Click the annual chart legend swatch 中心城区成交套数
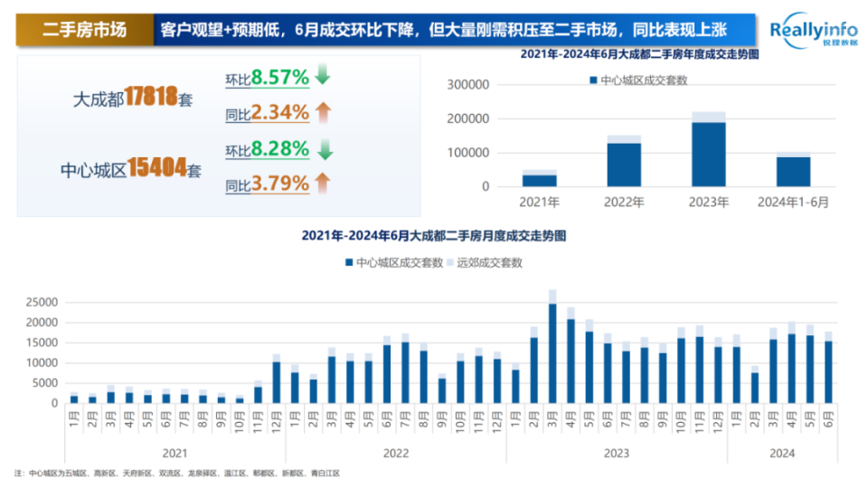 tap(593, 80)
